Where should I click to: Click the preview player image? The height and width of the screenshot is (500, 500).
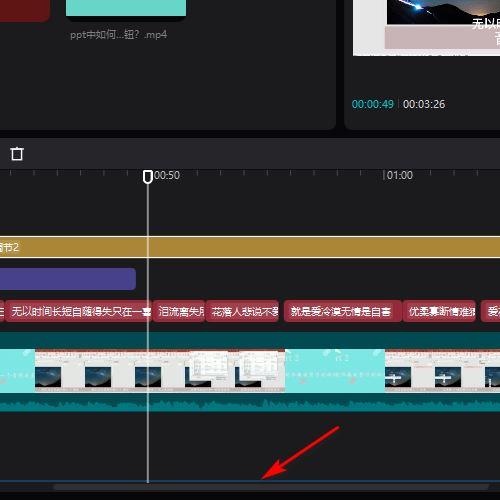[x=426, y=28]
